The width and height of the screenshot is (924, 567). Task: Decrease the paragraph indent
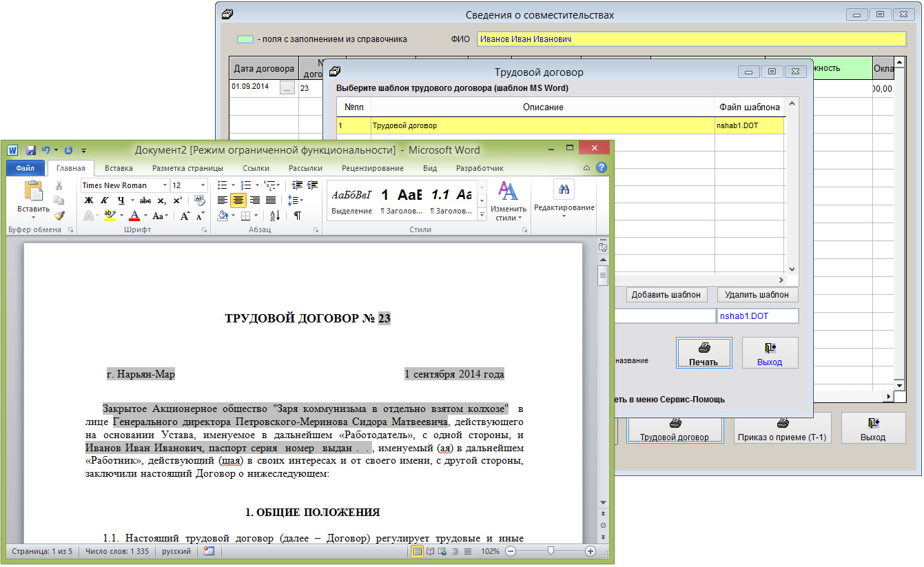(x=298, y=185)
